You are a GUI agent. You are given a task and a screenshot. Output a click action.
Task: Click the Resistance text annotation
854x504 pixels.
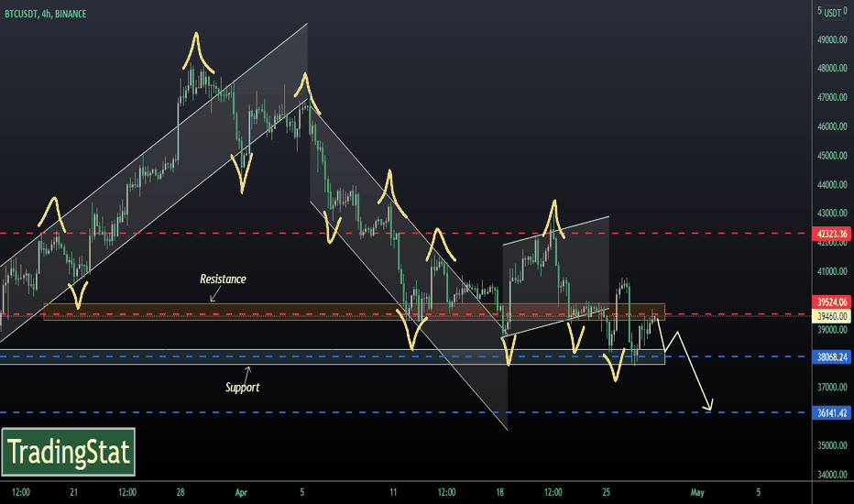223,279
